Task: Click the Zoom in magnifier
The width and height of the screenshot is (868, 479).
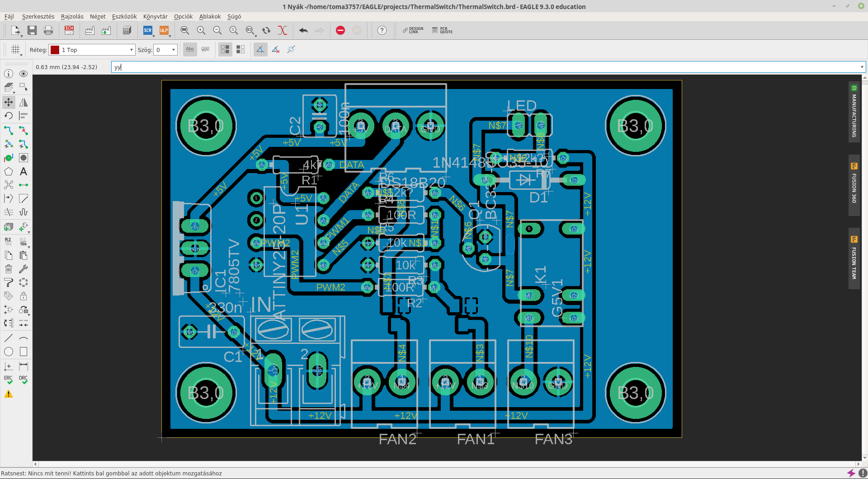Action: [x=201, y=30]
